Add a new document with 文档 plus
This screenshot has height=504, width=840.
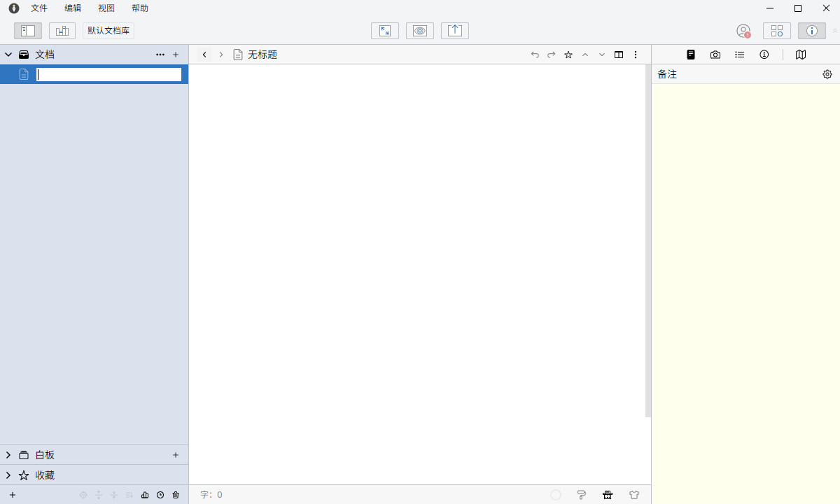click(176, 55)
